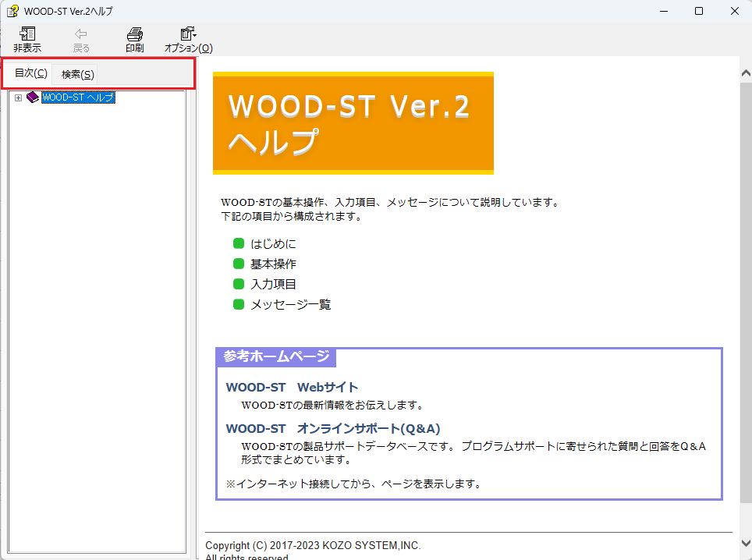Click the purple book icon in tree

32,97
